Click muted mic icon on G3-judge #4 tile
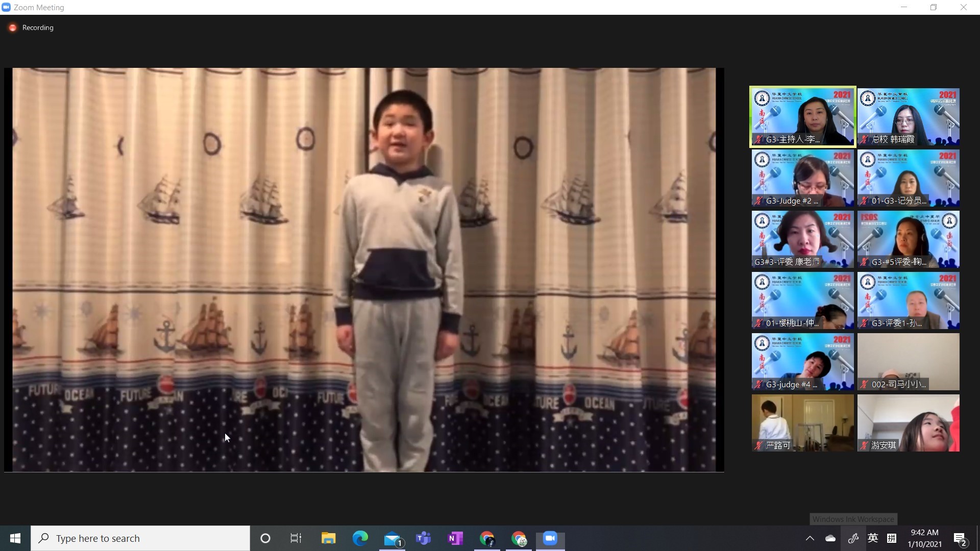 click(x=759, y=384)
